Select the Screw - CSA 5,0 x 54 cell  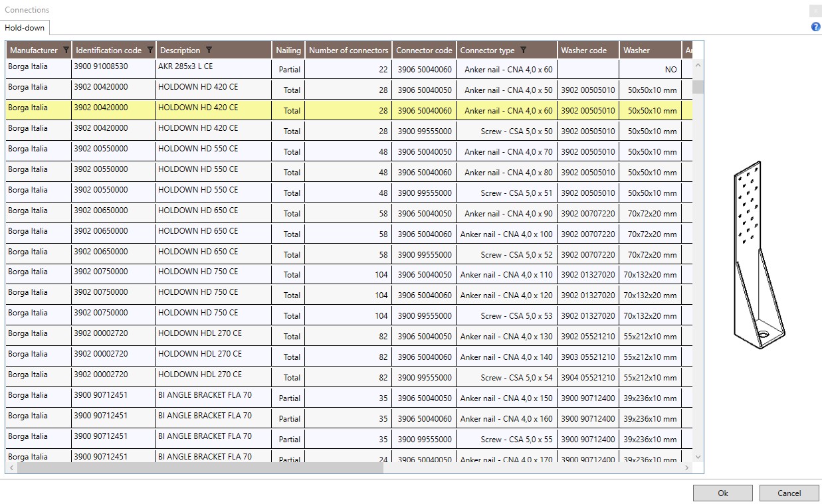(507, 377)
